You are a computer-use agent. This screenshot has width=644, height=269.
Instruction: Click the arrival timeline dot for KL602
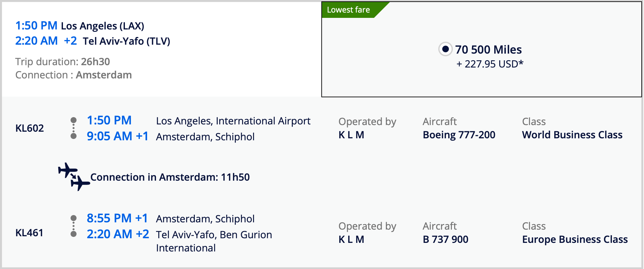[x=74, y=136]
